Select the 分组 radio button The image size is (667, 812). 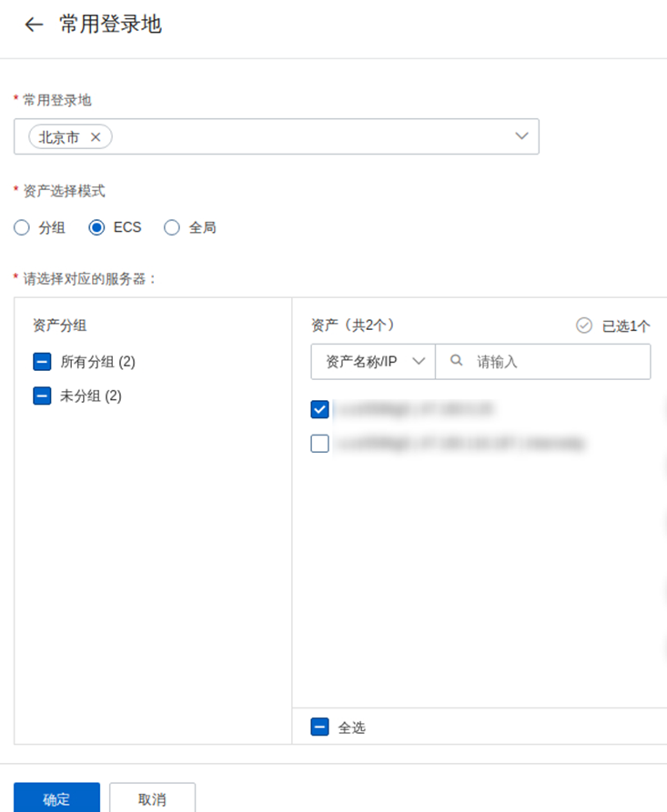22,228
